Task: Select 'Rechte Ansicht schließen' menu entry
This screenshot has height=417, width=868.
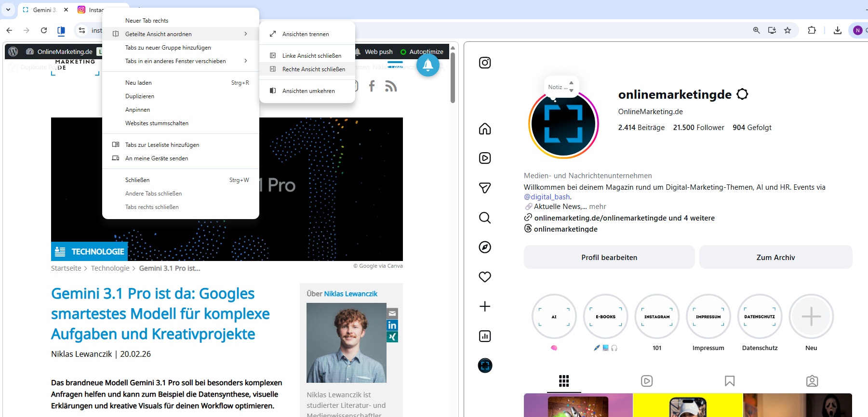Action: coord(313,69)
